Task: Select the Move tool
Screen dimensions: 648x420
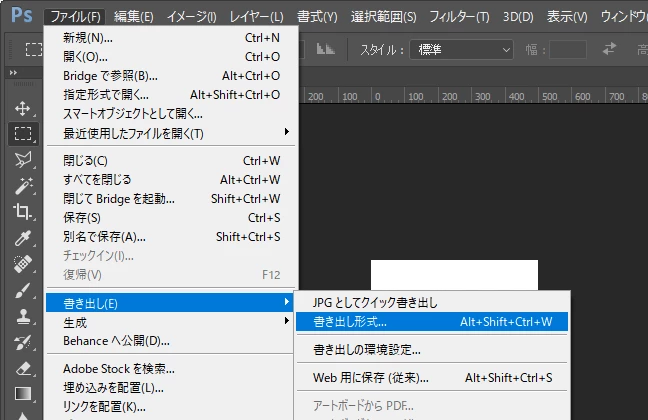Action: click(23, 108)
